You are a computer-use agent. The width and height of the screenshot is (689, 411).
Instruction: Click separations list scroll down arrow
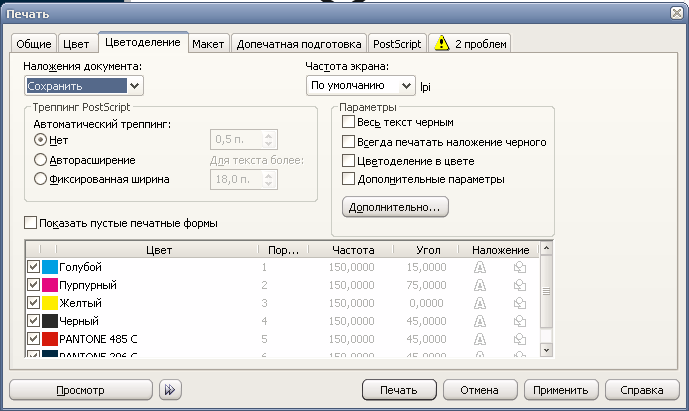[546, 350]
